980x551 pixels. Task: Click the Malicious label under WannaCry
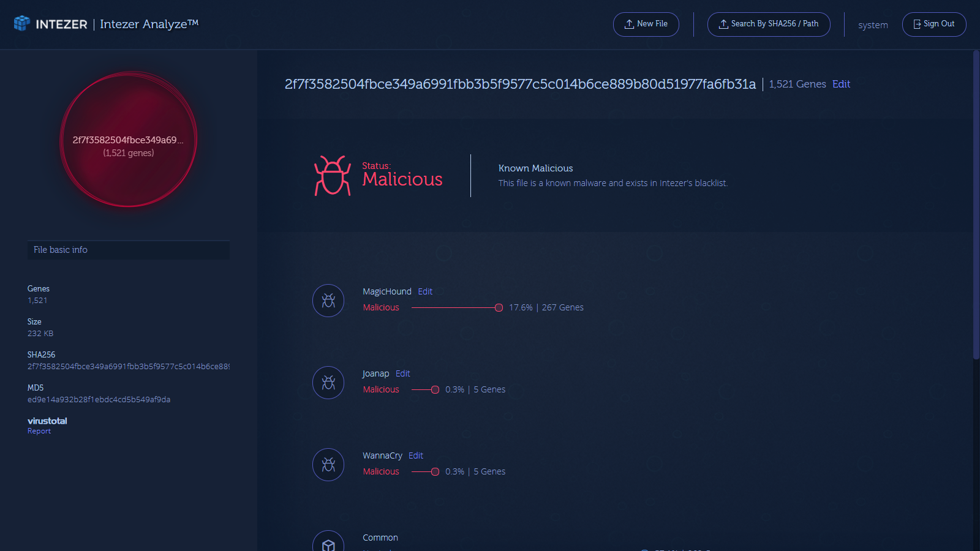pyautogui.click(x=381, y=471)
